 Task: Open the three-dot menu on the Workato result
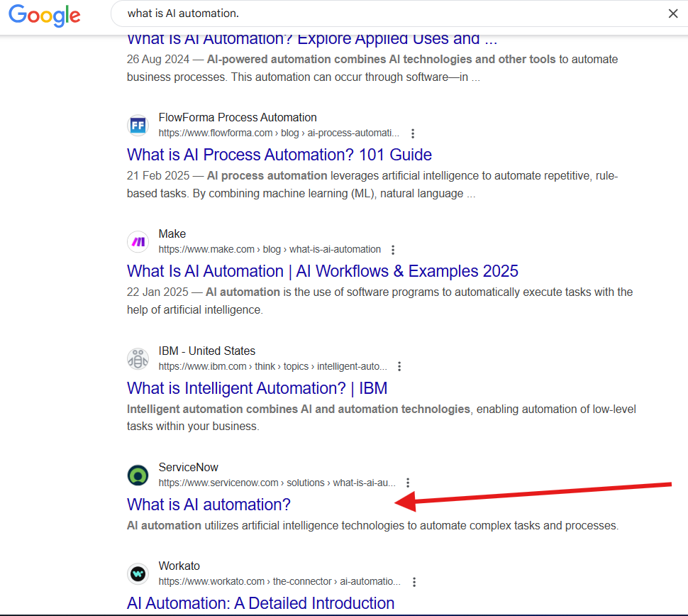[414, 581]
